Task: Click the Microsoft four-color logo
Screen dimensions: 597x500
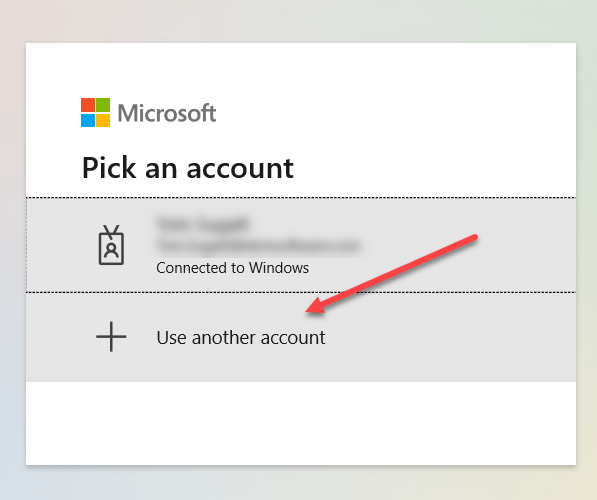Action: 96,112
